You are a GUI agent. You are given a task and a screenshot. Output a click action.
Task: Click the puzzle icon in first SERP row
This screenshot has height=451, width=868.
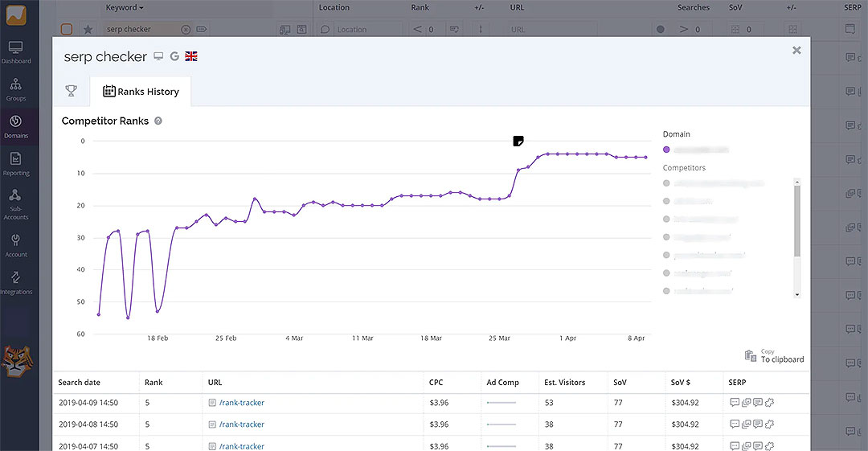click(x=769, y=403)
